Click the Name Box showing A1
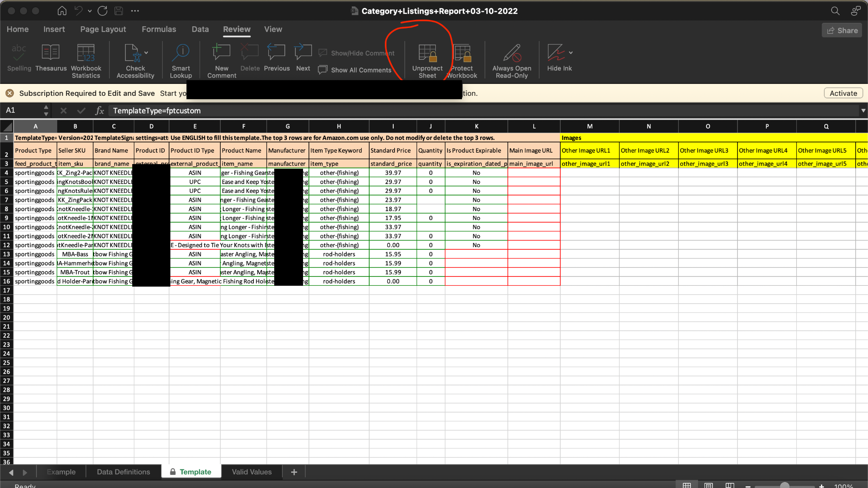The height and width of the screenshot is (488, 868). pos(21,111)
